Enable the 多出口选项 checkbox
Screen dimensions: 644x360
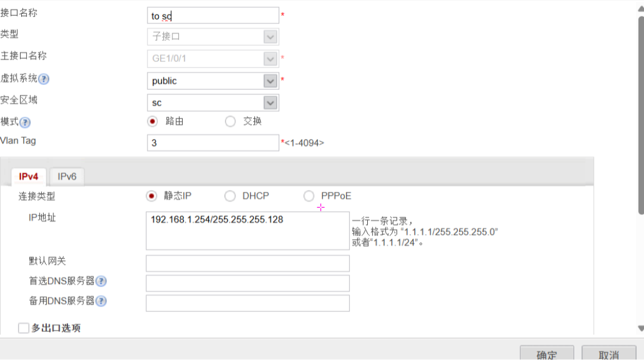click(24, 328)
